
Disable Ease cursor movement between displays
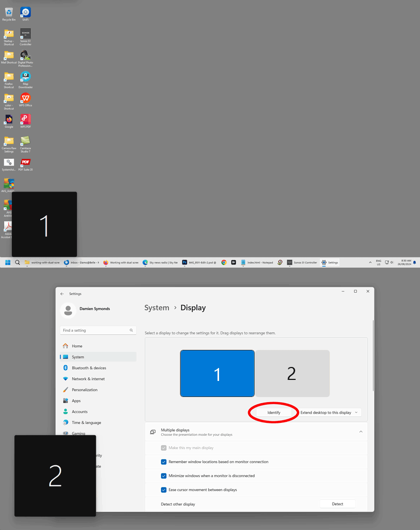click(x=164, y=490)
